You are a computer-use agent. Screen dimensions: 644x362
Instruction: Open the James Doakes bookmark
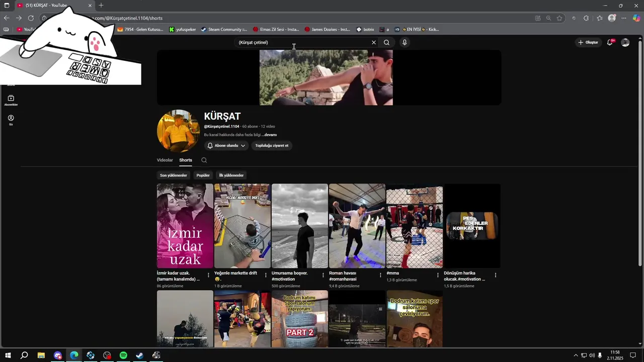[x=328, y=29]
